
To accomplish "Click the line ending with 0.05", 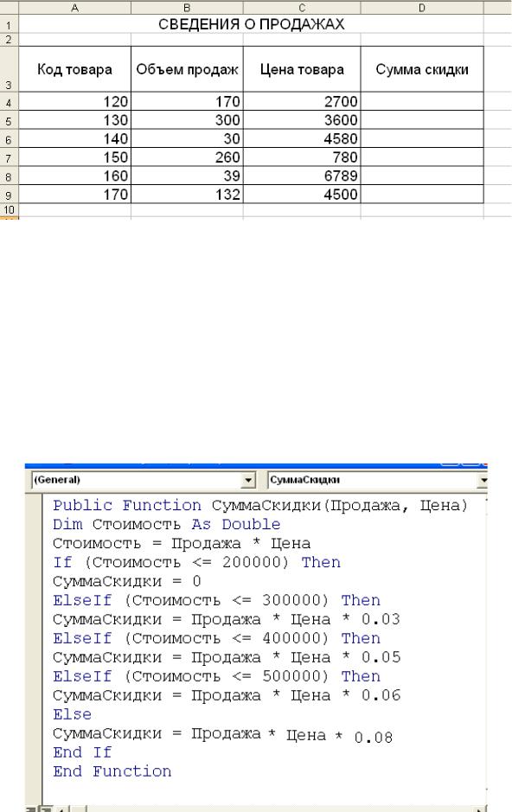I will (x=227, y=658).
